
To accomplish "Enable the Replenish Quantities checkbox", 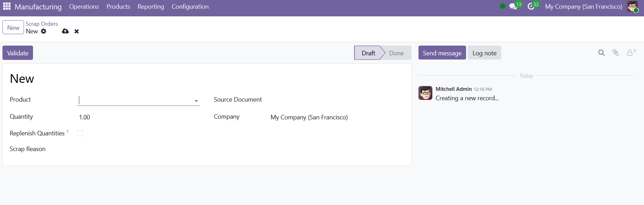I will tap(80, 133).
